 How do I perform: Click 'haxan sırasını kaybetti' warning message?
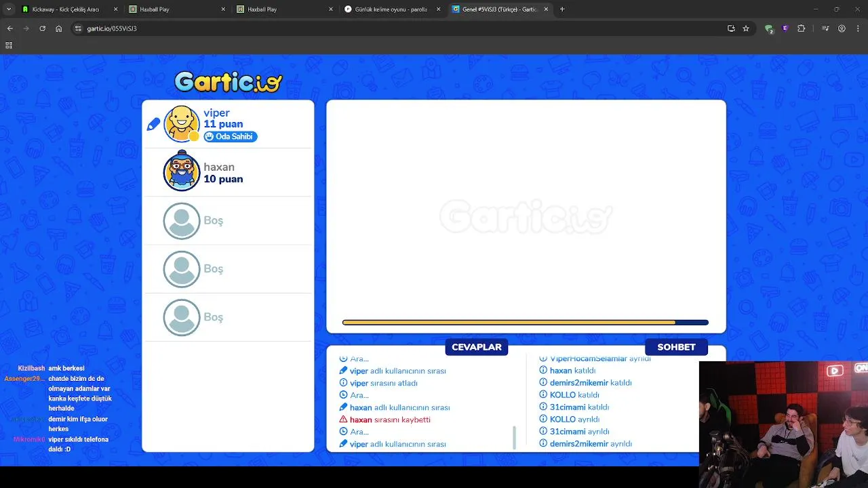390,420
